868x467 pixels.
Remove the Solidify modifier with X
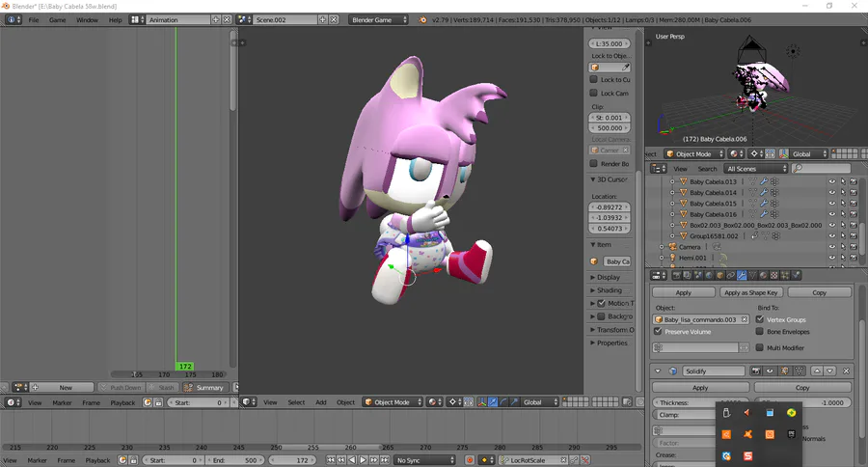tap(846, 371)
